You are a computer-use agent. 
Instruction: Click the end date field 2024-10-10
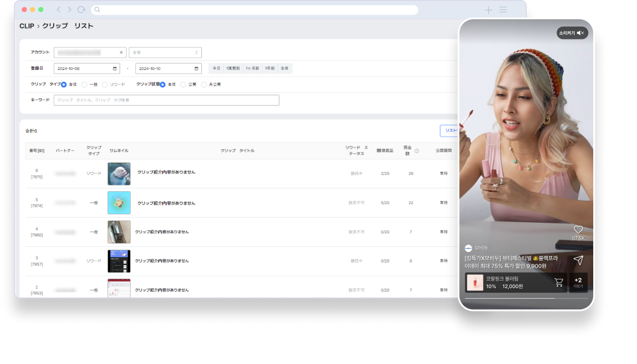[168, 69]
